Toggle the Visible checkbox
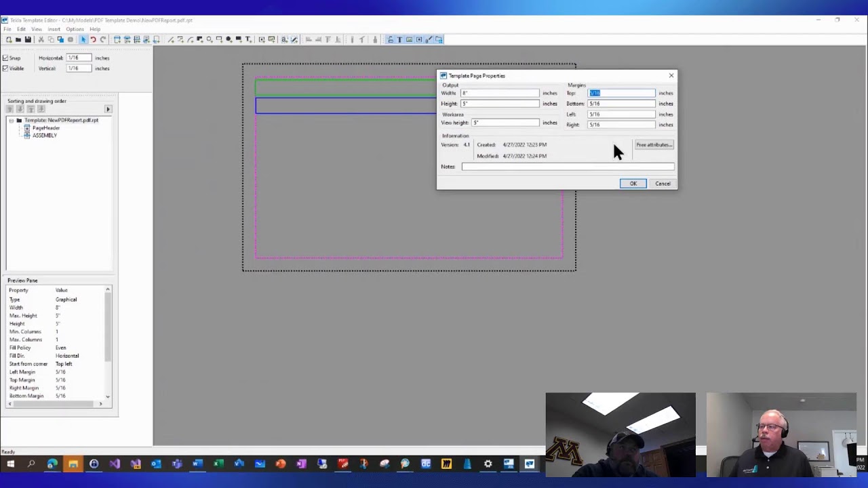868x488 pixels. click(5, 68)
